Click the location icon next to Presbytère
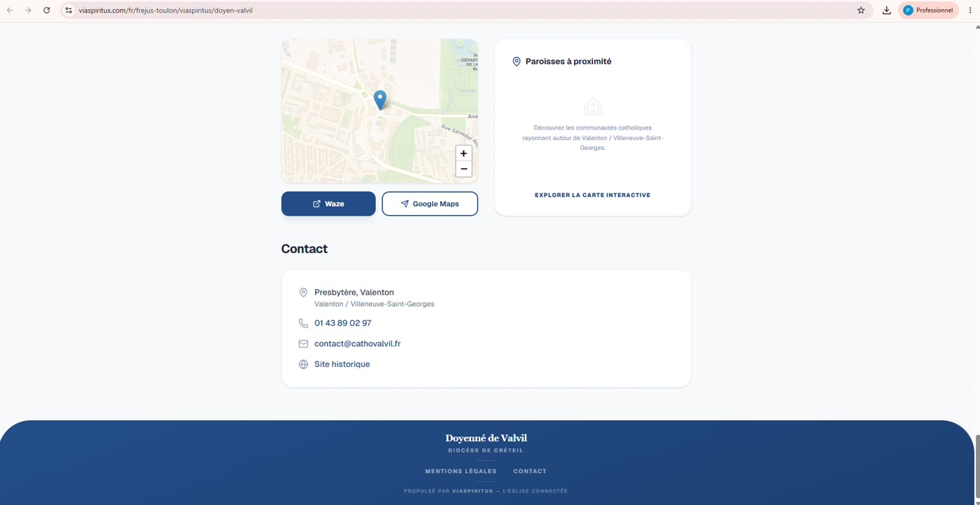The image size is (980, 505). [x=303, y=293]
